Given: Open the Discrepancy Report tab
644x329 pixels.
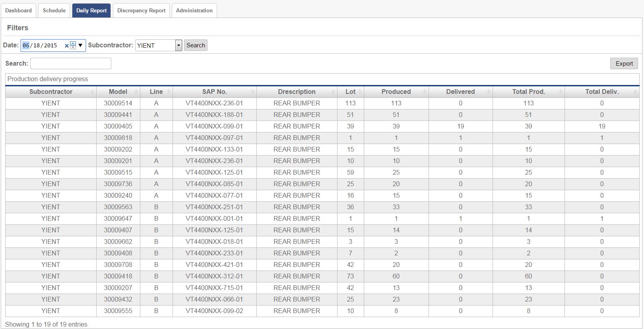Looking at the screenshot, I should (141, 10).
